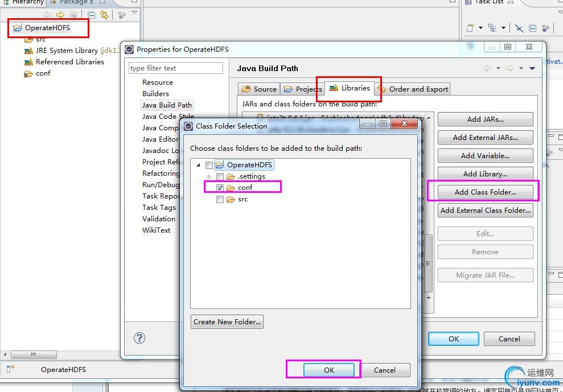
Task: Collapse the OperateHDFS node in Class Folder Selection
Action: coord(198,165)
